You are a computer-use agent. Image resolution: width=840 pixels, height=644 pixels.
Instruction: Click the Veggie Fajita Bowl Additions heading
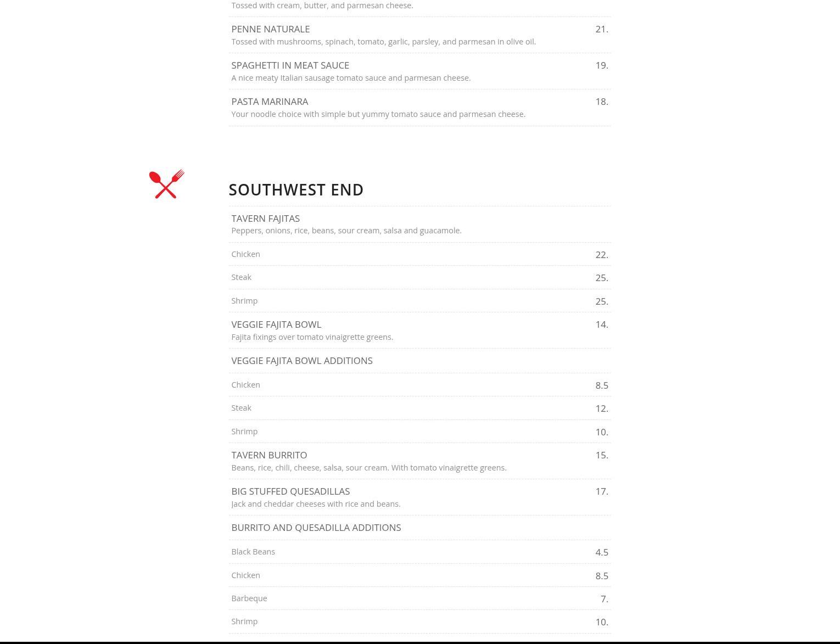pyautogui.click(x=301, y=361)
